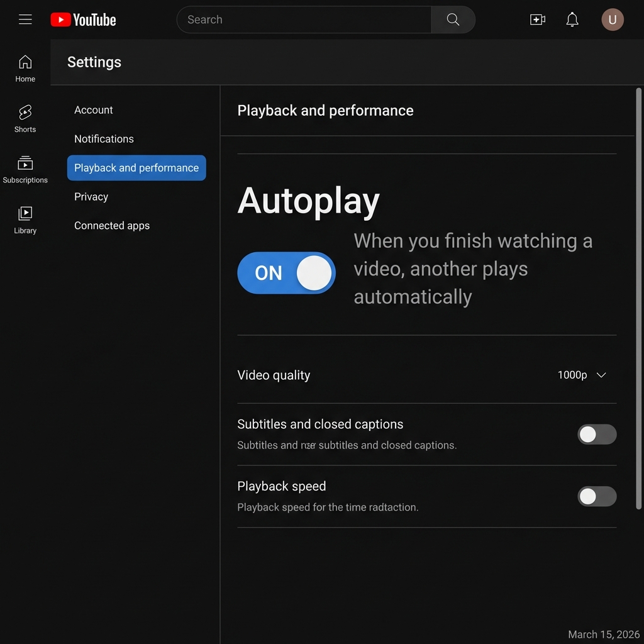Open Account settings
This screenshot has width=644, height=644.
[93, 109]
